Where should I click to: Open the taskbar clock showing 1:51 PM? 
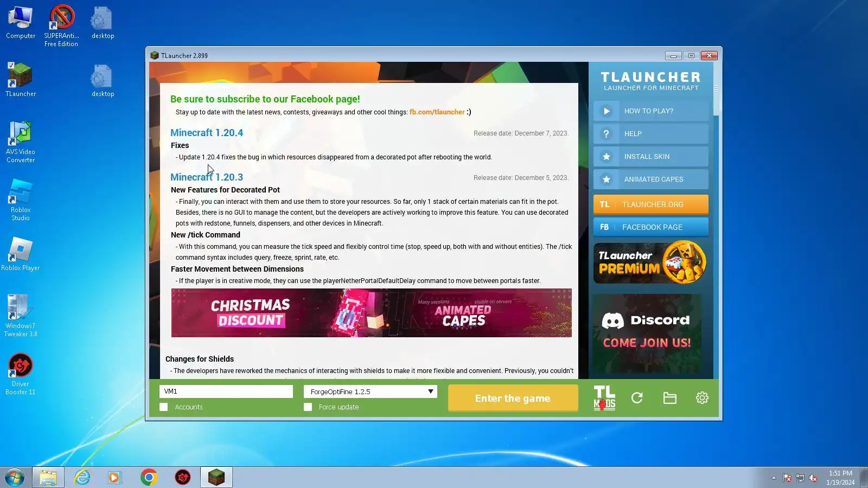(840, 478)
